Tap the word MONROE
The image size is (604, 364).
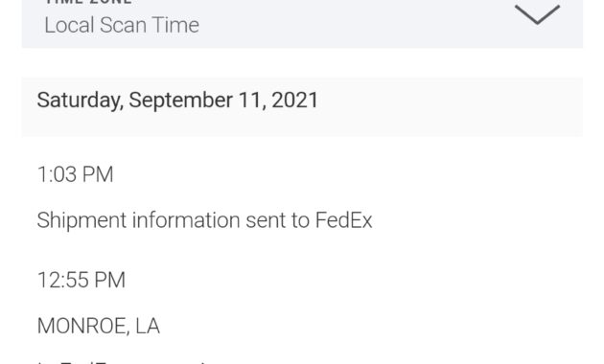click(x=81, y=326)
